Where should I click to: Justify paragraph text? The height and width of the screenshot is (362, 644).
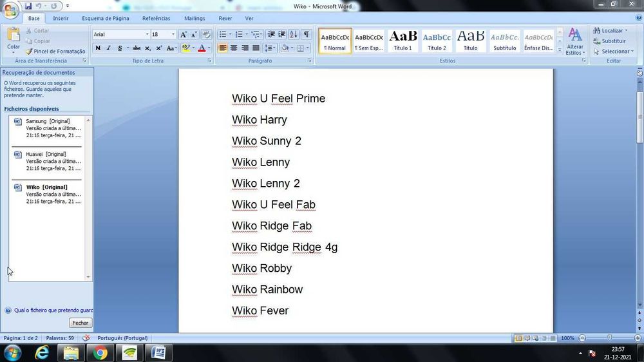[256, 48]
